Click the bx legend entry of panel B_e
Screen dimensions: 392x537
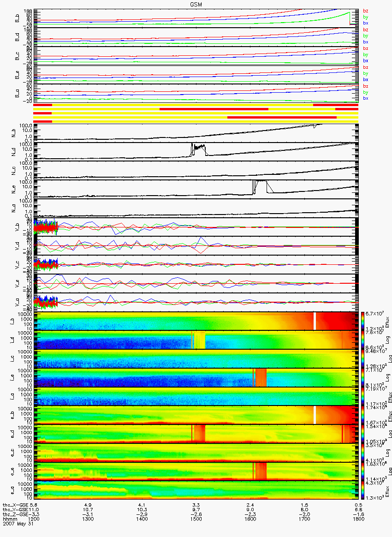pyautogui.click(x=366, y=79)
